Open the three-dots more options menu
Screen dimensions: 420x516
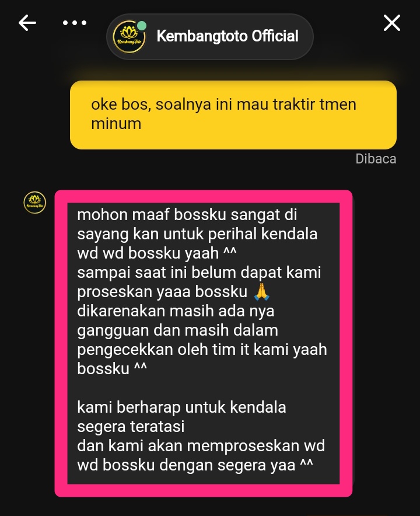point(75,23)
